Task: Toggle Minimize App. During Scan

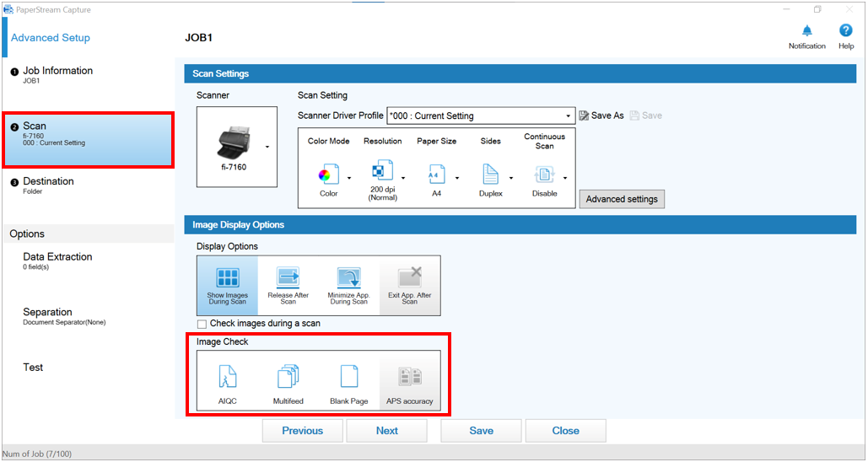Action: coord(348,286)
